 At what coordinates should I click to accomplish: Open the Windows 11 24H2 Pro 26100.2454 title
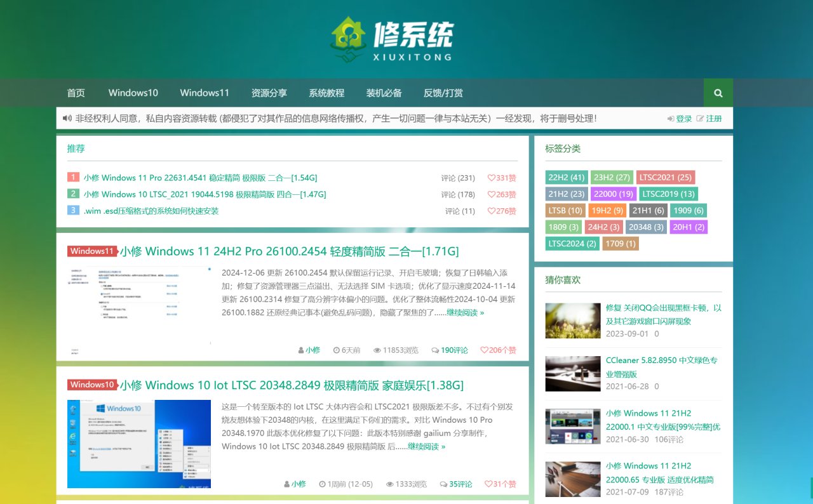(x=289, y=251)
